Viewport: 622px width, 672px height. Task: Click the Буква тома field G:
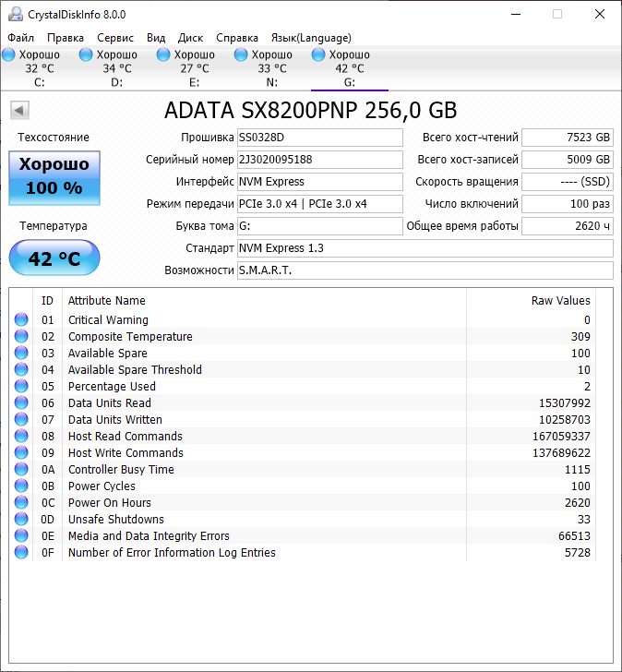320,226
